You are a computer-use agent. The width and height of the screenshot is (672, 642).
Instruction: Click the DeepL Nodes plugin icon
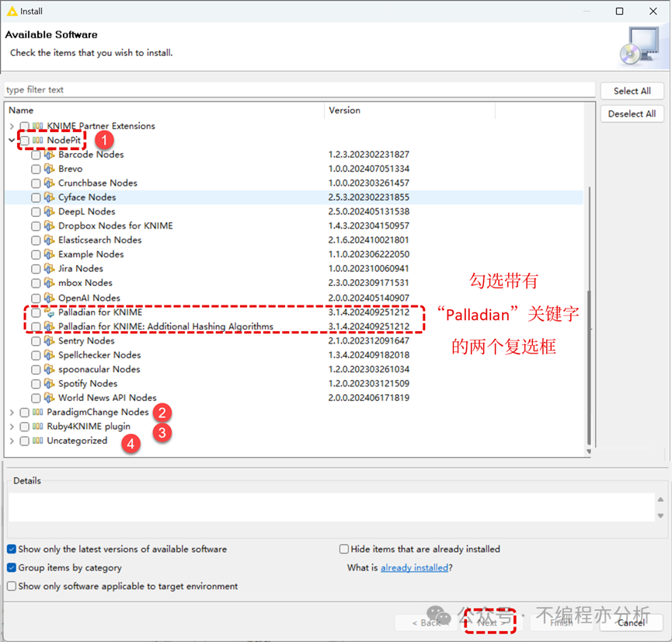pyautogui.click(x=49, y=211)
